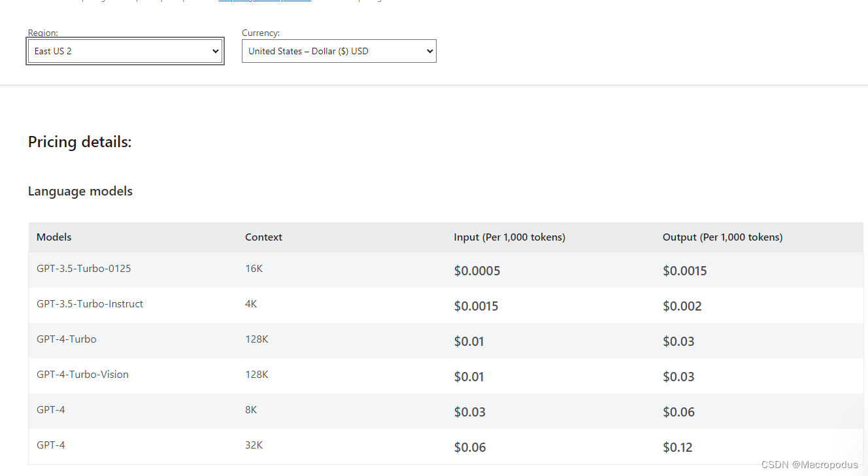The width and height of the screenshot is (868, 476).
Task: Click the "Region:" label
Action: point(43,33)
